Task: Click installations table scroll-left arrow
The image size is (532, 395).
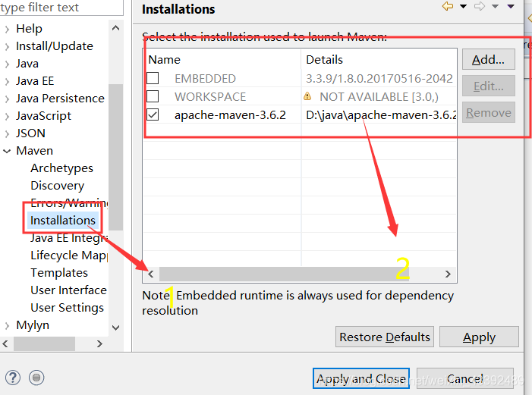Action: (x=151, y=274)
